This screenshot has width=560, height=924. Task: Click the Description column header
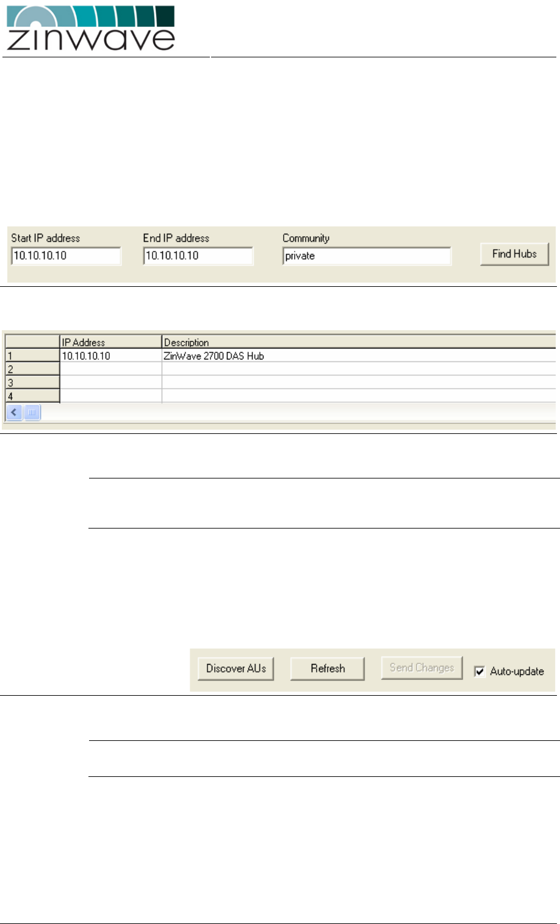pyautogui.click(x=359, y=342)
